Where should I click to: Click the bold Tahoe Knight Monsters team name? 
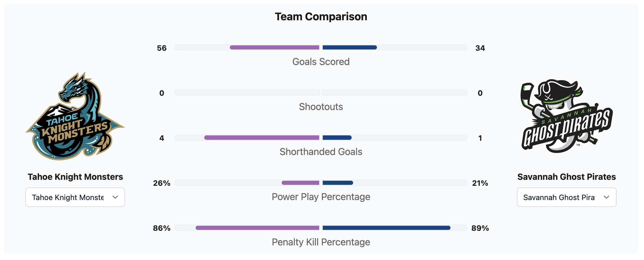click(x=75, y=177)
